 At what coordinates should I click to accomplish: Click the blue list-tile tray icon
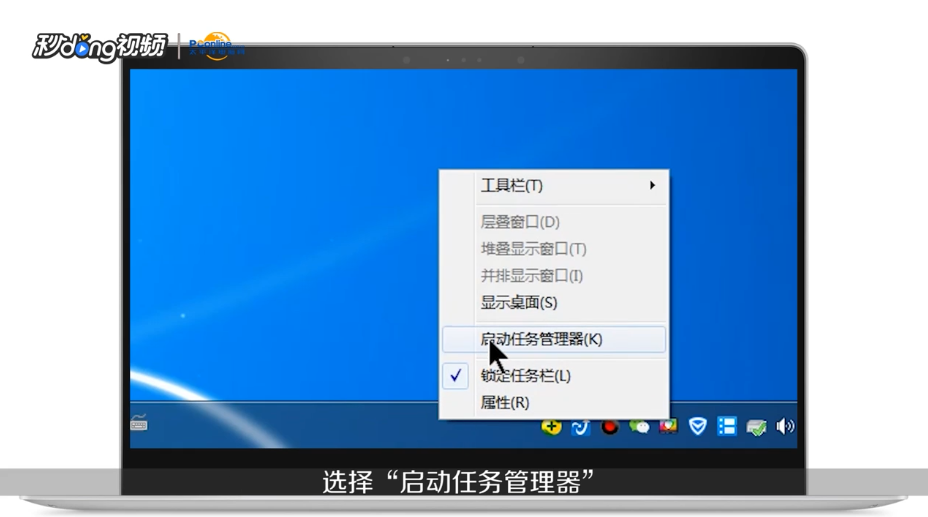click(x=727, y=426)
